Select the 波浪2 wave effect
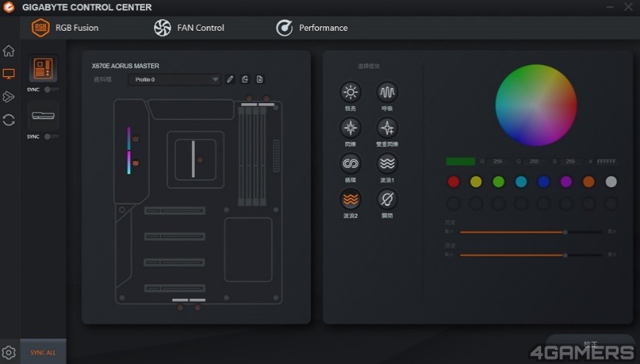The height and width of the screenshot is (364, 640). [350, 199]
